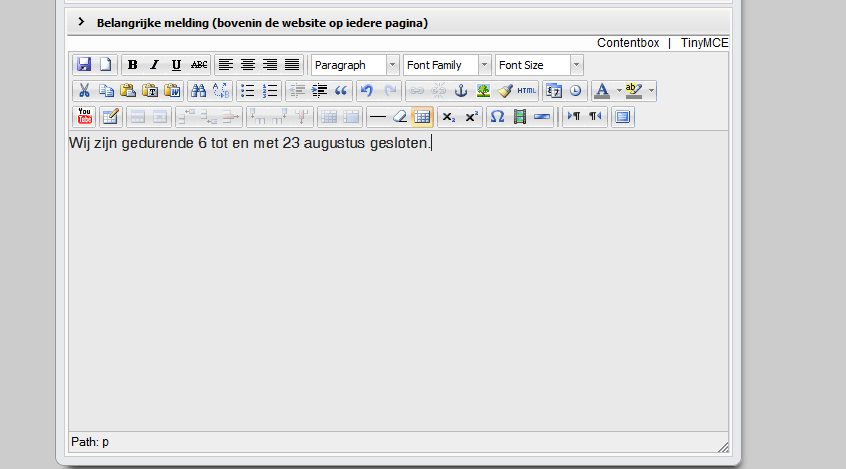The width and height of the screenshot is (846, 469).
Task: Click the Save icon in the toolbar
Action: (x=84, y=65)
